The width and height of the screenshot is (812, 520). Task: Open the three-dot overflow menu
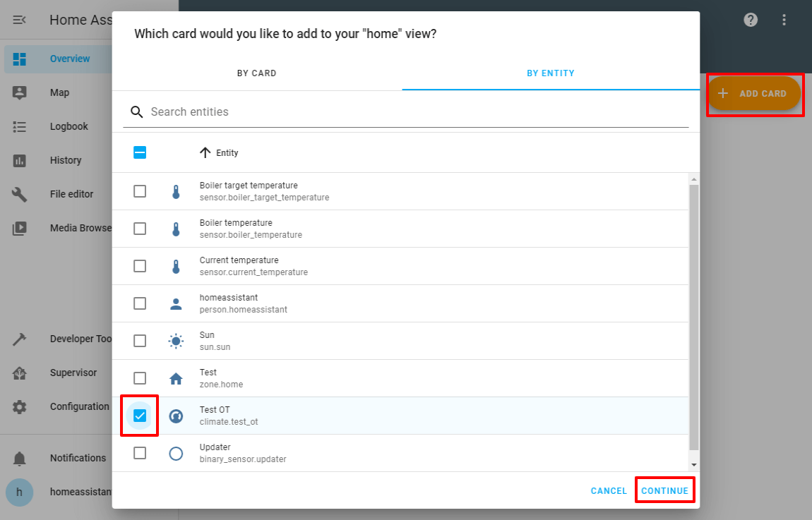pyautogui.click(x=784, y=20)
